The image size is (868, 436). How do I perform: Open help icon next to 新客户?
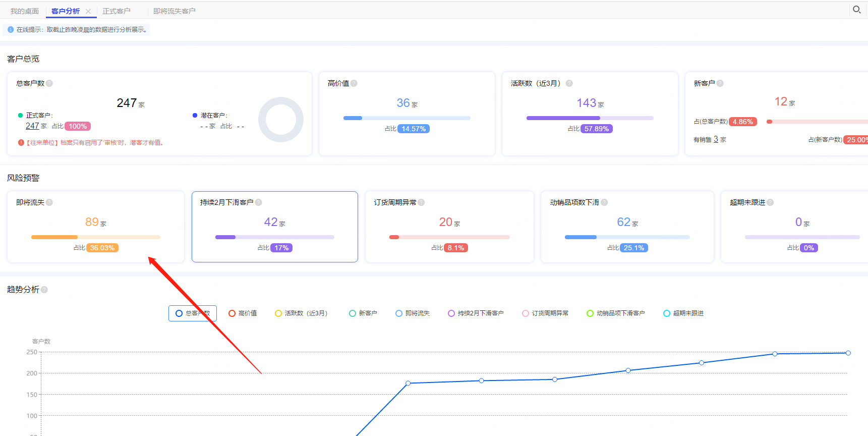tap(720, 83)
